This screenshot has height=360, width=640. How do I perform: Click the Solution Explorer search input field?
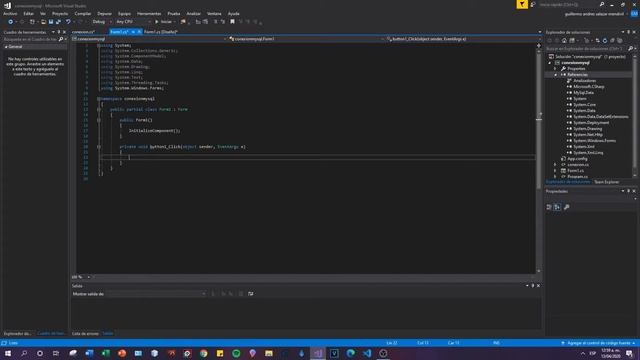[586, 49]
